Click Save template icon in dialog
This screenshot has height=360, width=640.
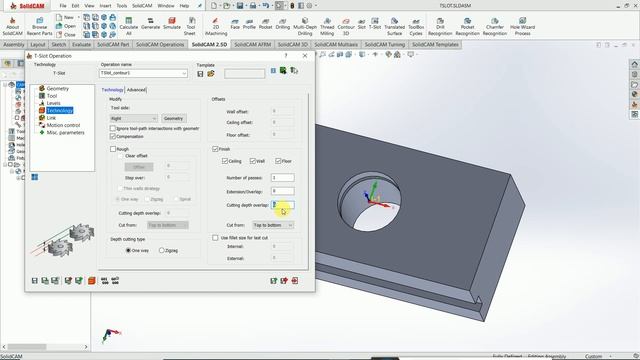click(200, 74)
